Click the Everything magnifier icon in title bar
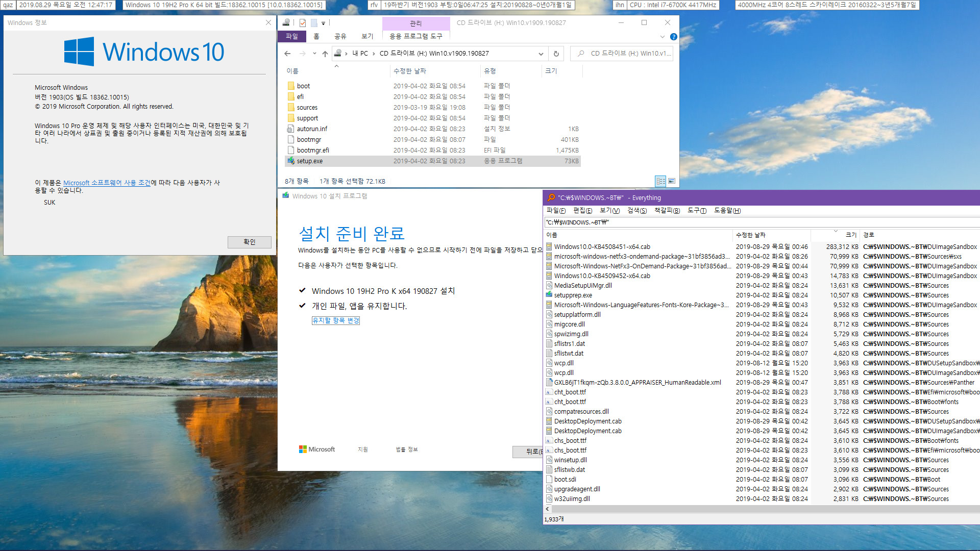 click(551, 197)
